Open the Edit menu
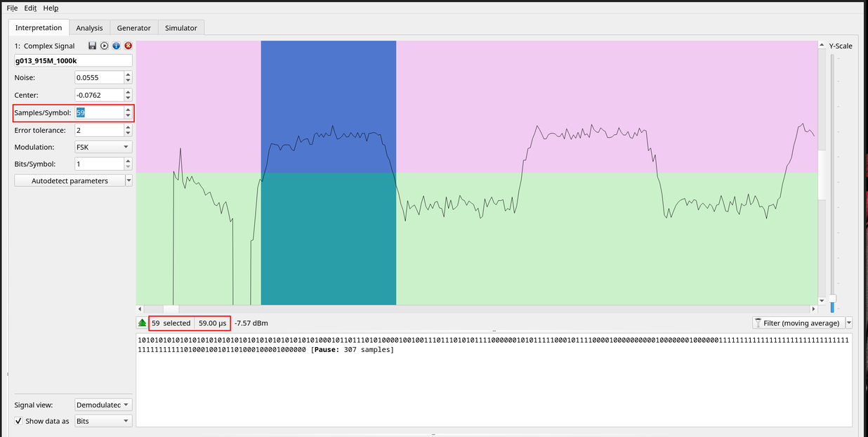The height and width of the screenshot is (437, 868). [30, 8]
